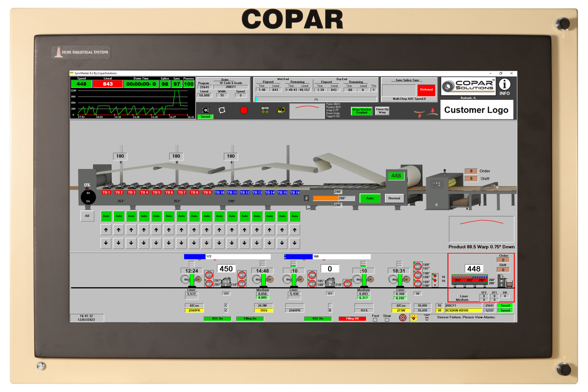Select the TB 10 tab label

click(x=220, y=192)
